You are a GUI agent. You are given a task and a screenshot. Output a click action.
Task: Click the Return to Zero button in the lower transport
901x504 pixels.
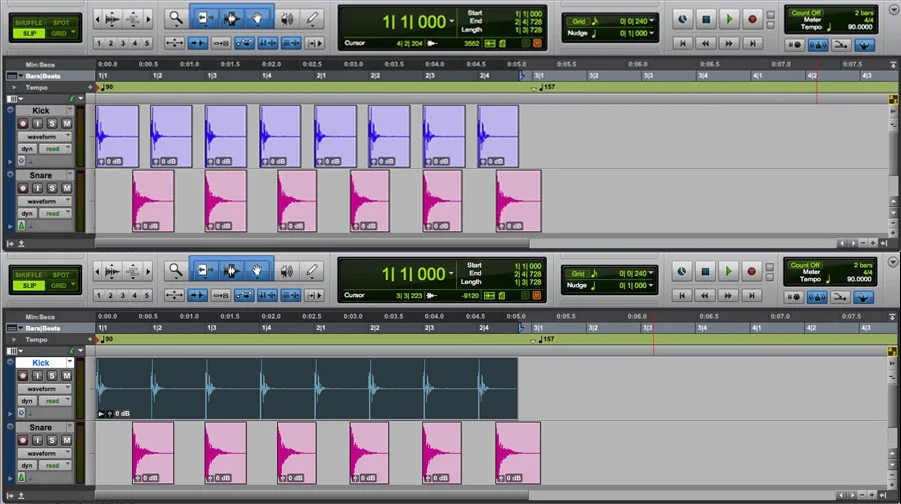pyautogui.click(x=682, y=295)
